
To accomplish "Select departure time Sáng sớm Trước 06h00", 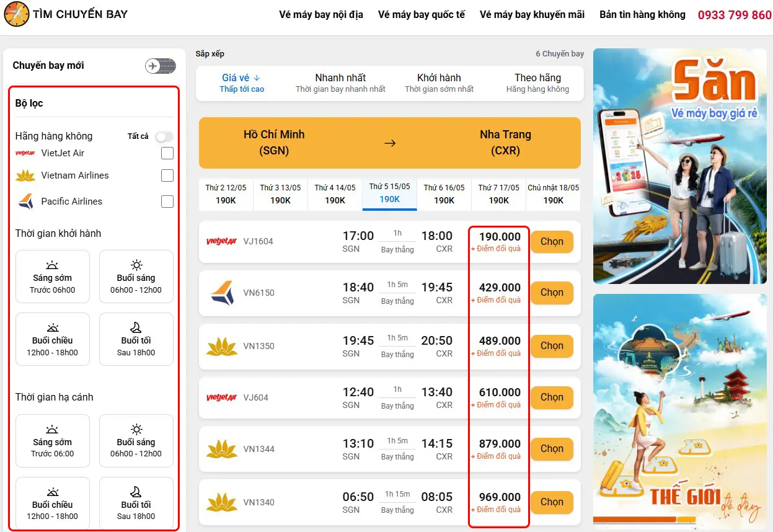I will 53,277.
